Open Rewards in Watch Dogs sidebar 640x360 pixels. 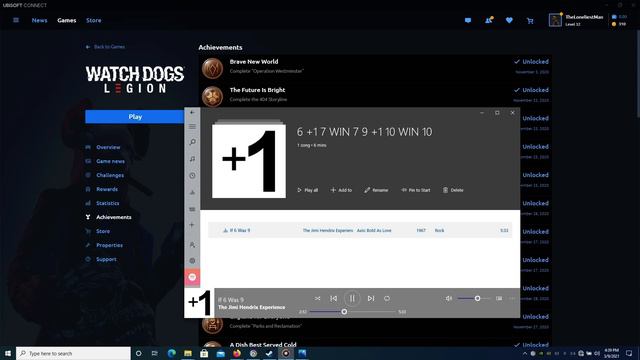click(x=107, y=189)
